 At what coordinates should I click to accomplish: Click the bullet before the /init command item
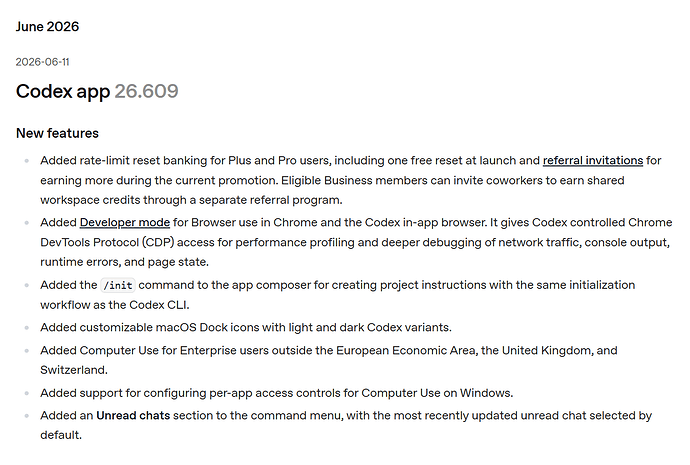coord(27,286)
